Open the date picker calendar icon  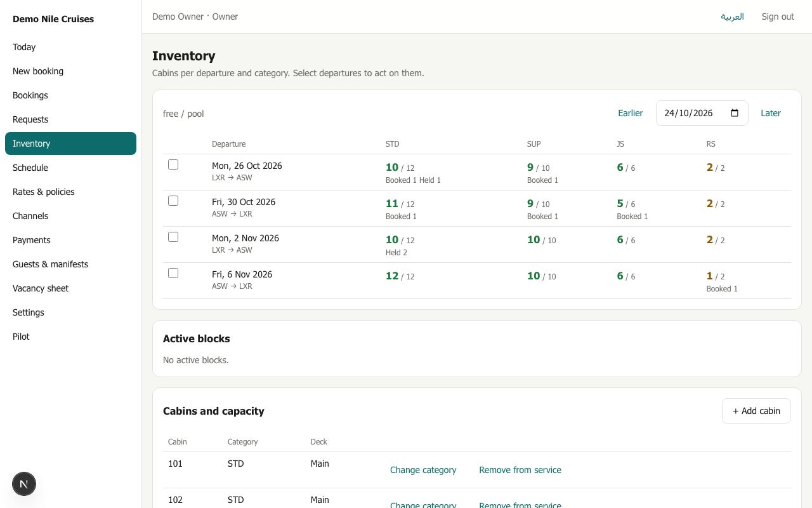pyautogui.click(x=735, y=113)
